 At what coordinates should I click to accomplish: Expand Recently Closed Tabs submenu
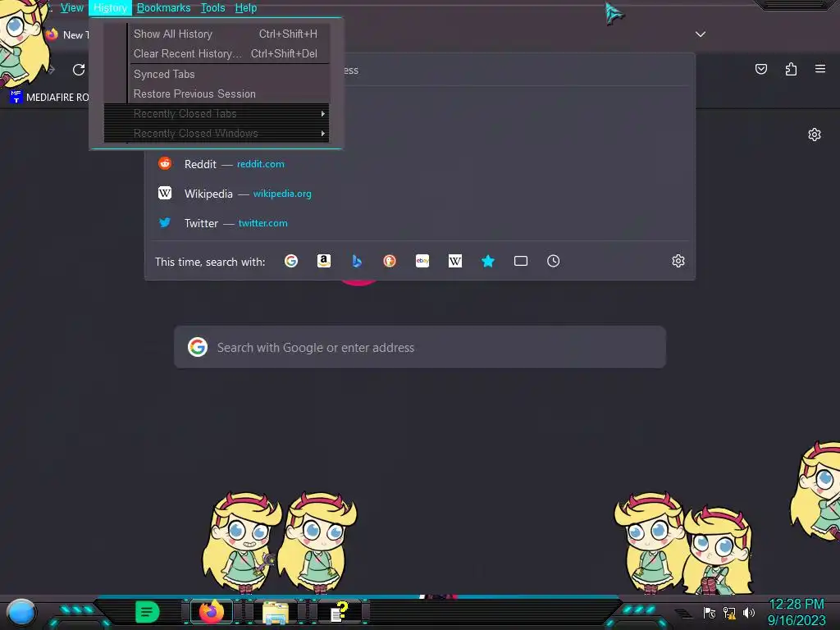tap(216, 113)
